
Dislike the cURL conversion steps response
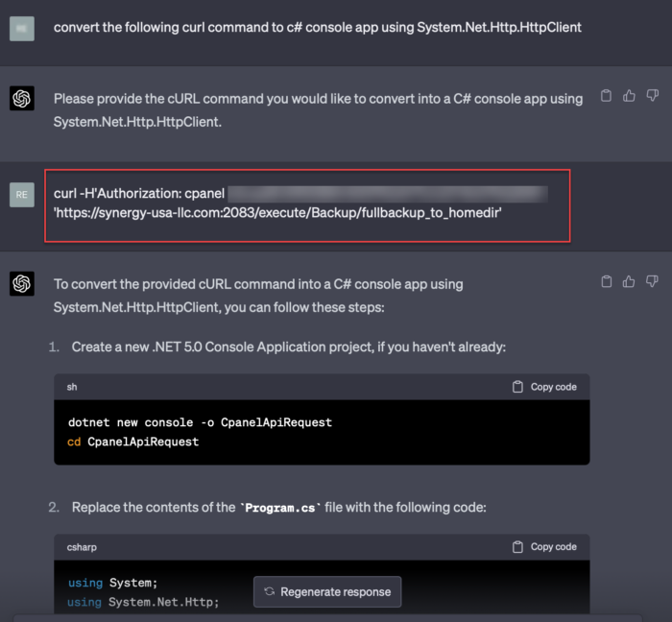[x=652, y=281]
